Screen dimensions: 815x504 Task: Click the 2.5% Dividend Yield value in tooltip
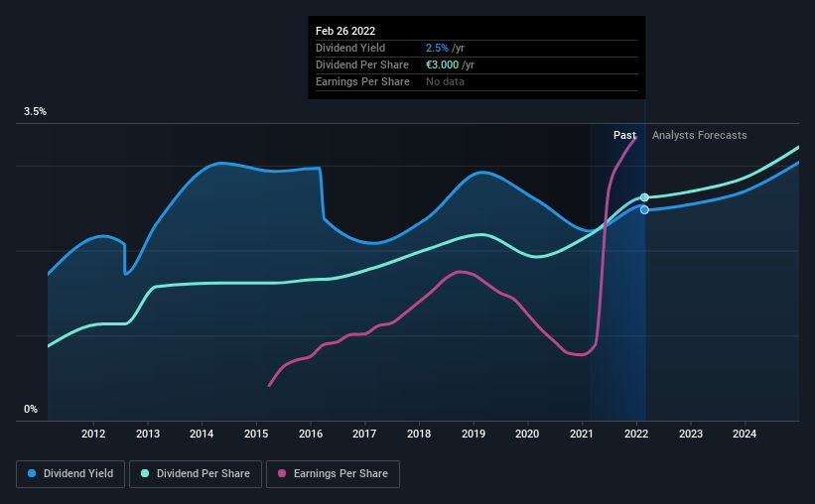coord(437,48)
